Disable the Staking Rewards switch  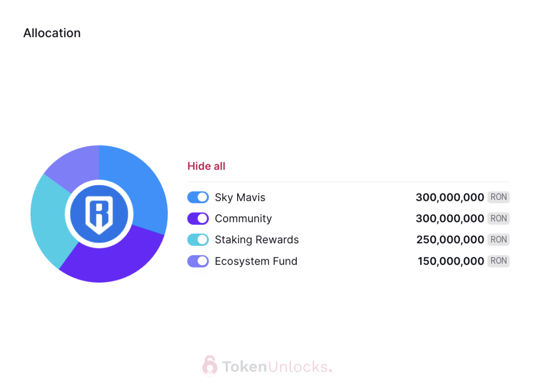pyautogui.click(x=198, y=240)
